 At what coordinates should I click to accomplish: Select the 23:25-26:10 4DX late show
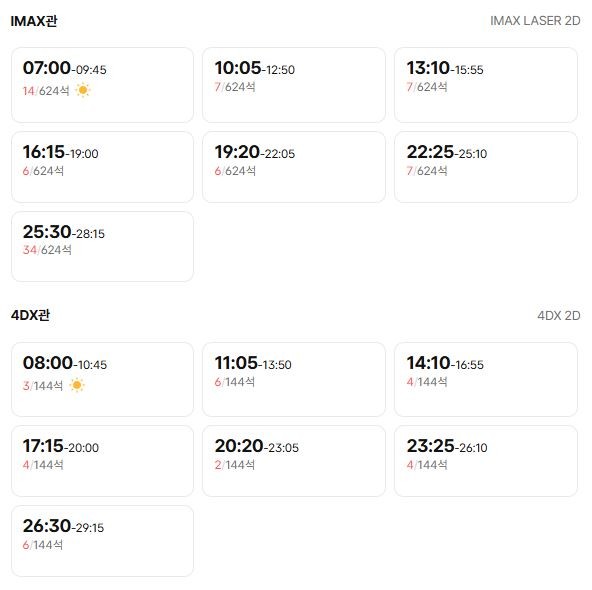(x=486, y=461)
